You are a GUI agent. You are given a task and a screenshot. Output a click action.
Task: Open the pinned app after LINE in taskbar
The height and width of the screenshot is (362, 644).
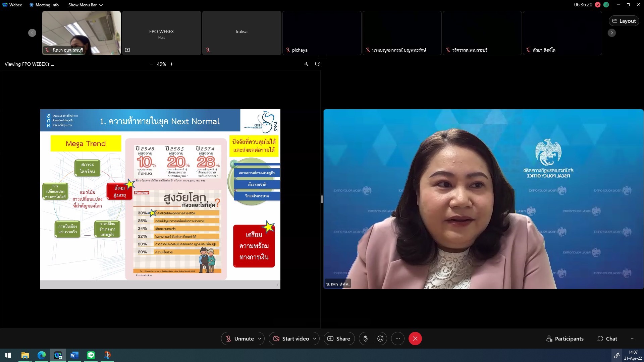107,355
